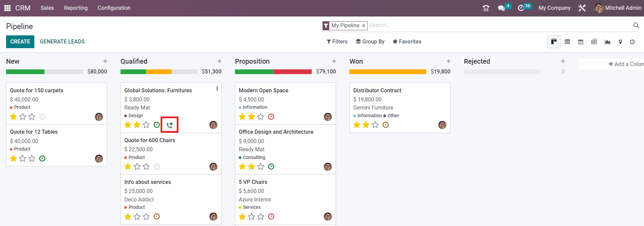
Task: Toggle third star on Modern Open Space
Action: pos(261,117)
